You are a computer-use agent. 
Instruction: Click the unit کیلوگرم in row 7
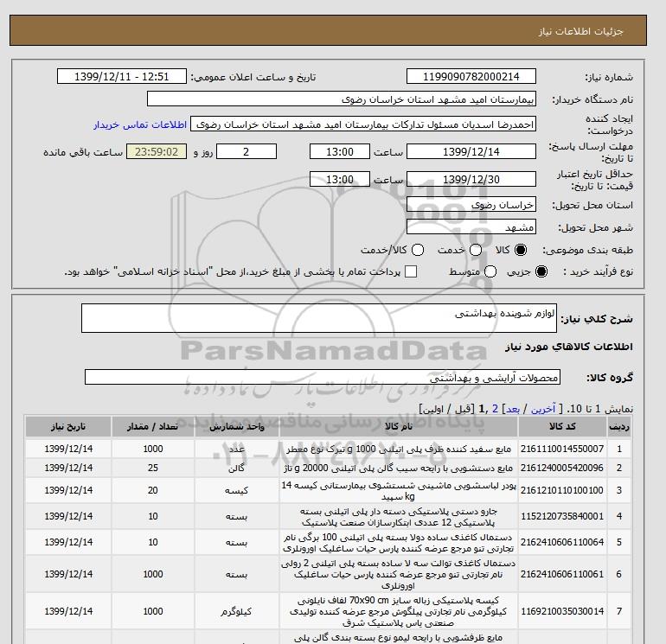tap(237, 611)
